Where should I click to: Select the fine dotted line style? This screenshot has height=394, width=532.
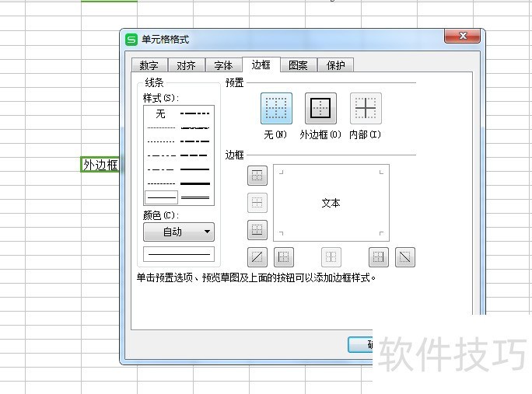coord(161,127)
